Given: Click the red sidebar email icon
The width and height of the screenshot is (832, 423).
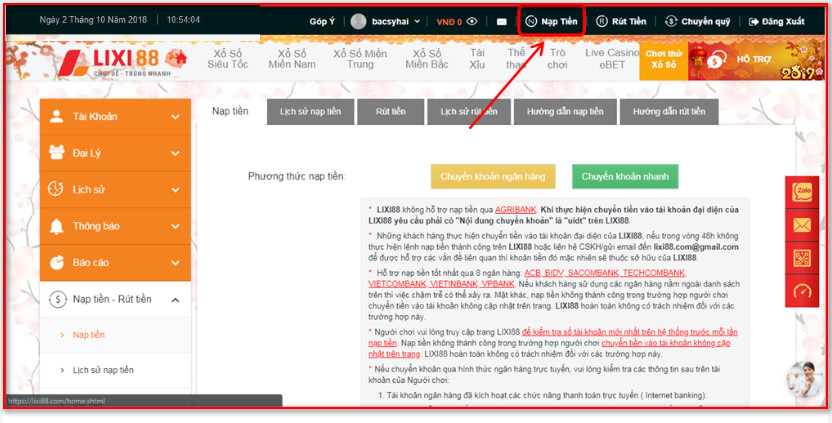Looking at the screenshot, I should [802, 225].
